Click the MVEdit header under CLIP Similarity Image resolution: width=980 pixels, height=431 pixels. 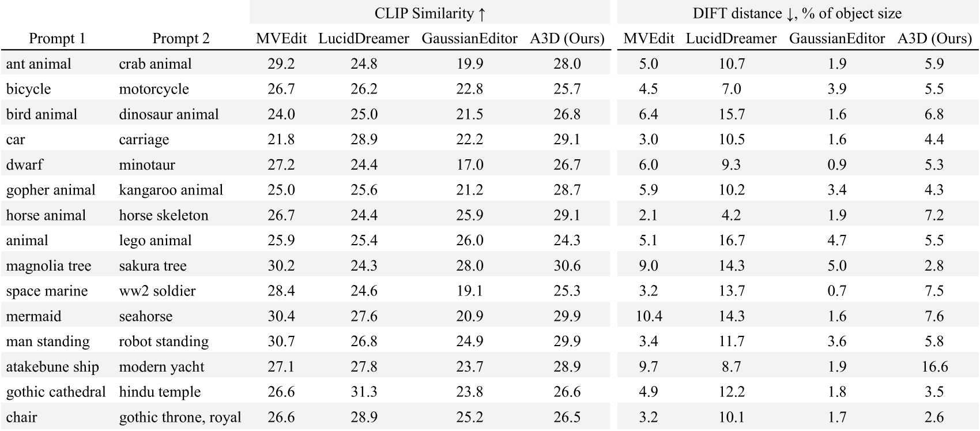coord(281,39)
